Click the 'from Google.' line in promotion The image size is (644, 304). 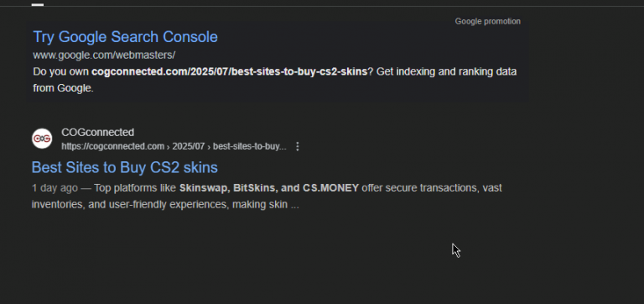(63, 88)
